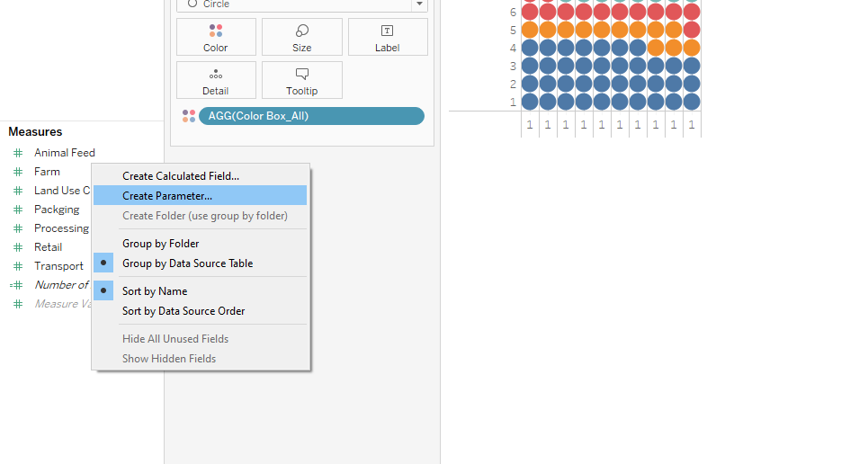Open the Tooltip marks card
868x464 pixels.
[301, 80]
